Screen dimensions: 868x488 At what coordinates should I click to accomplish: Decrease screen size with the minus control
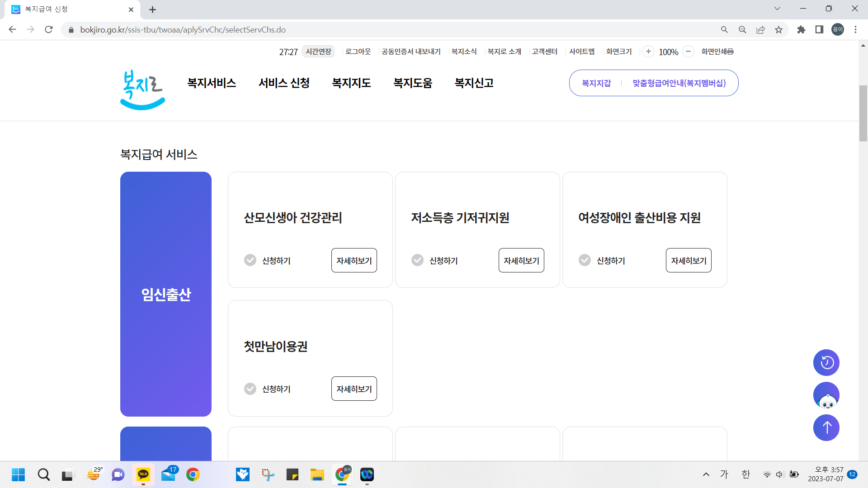pos(688,52)
